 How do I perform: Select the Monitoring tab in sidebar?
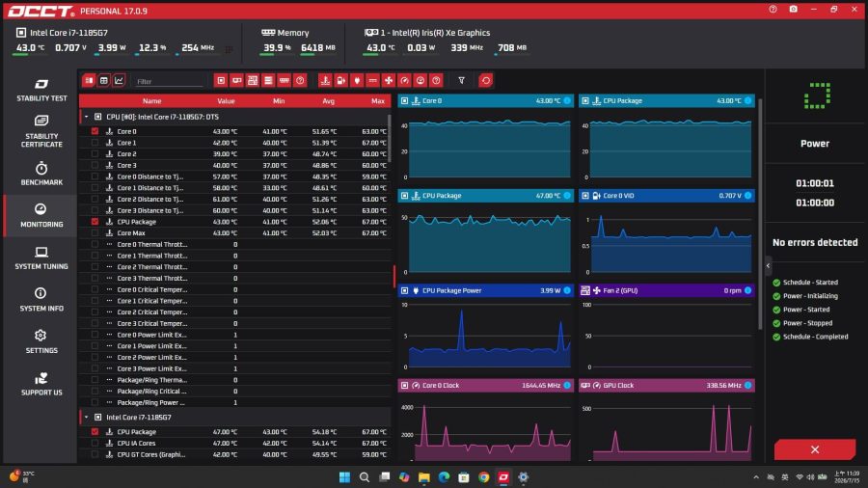point(41,215)
